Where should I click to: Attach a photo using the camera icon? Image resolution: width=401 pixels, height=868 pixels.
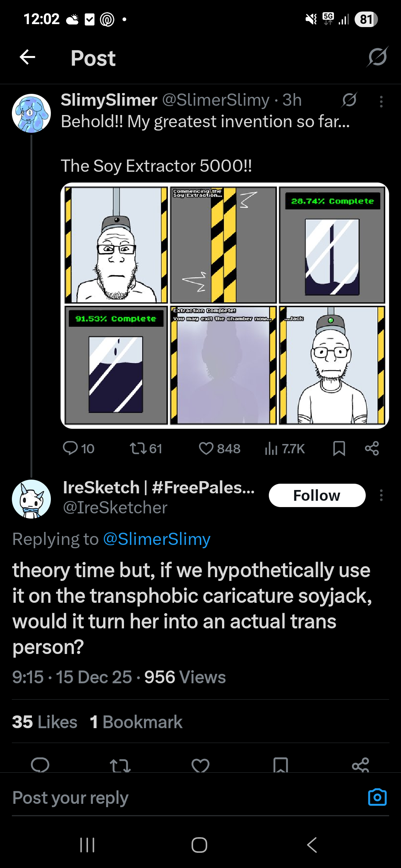click(x=377, y=797)
